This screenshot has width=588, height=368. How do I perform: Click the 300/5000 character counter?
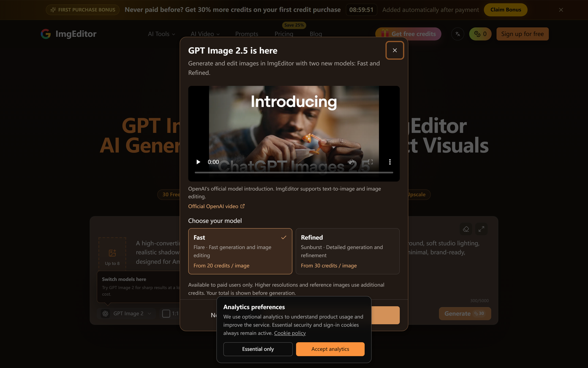479,301
